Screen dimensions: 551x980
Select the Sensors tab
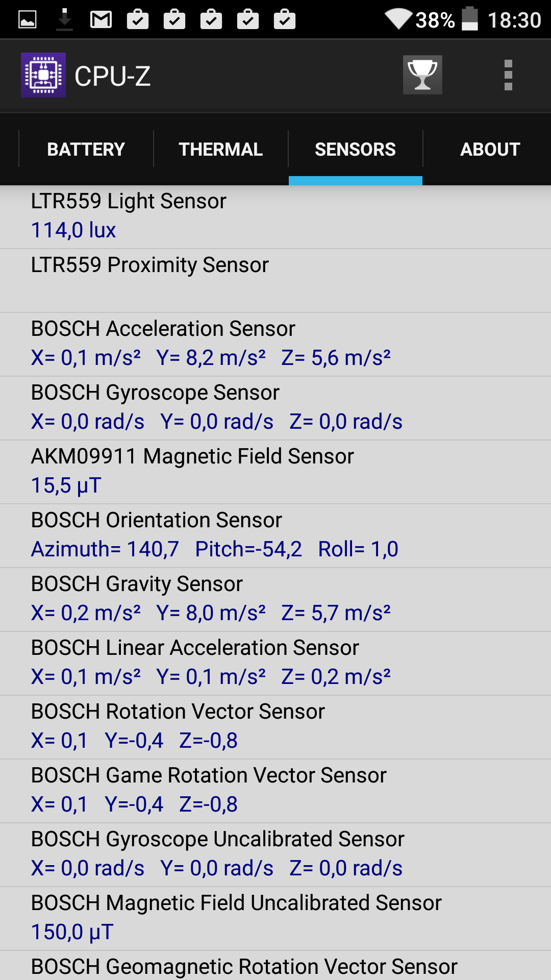pos(355,149)
